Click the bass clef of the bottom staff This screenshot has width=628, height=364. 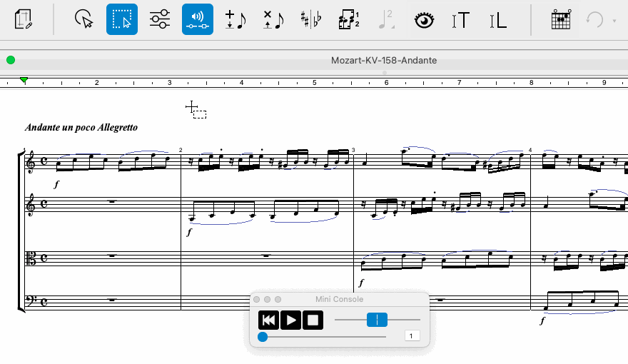point(30,300)
